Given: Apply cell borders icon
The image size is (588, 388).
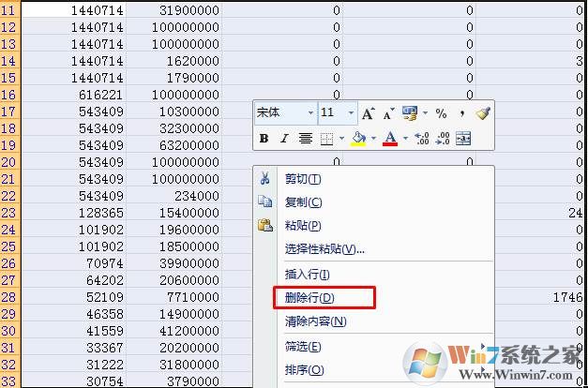Looking at the screenshot, I should tap(327, 139).
